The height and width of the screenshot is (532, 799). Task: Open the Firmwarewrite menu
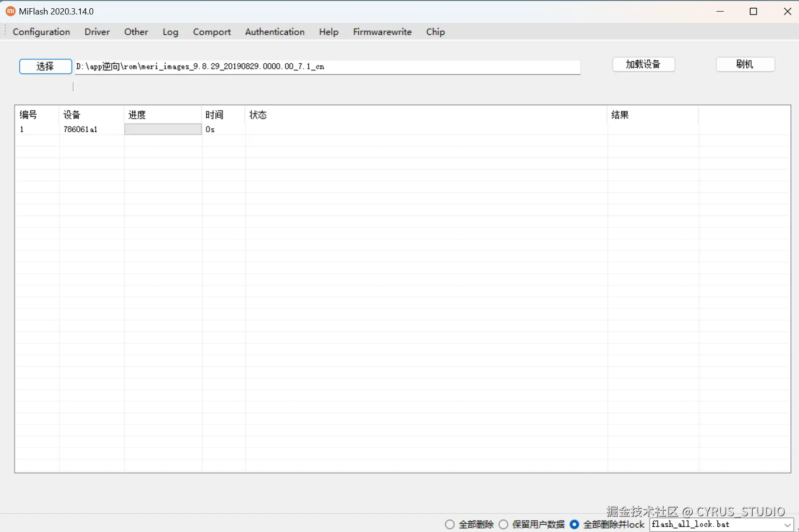[382, 32]
